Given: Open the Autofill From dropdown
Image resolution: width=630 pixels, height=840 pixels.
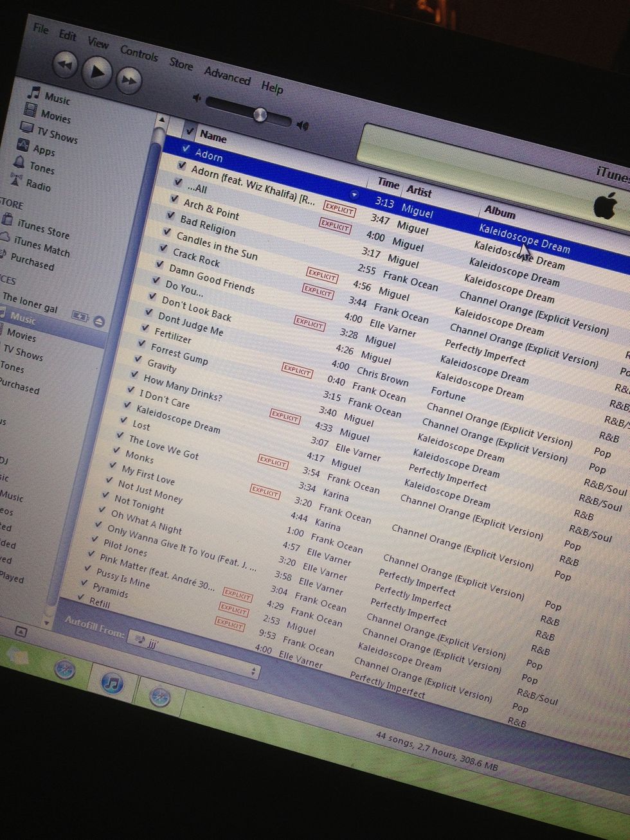Looking at the screenshot, I should pos(193,655).
